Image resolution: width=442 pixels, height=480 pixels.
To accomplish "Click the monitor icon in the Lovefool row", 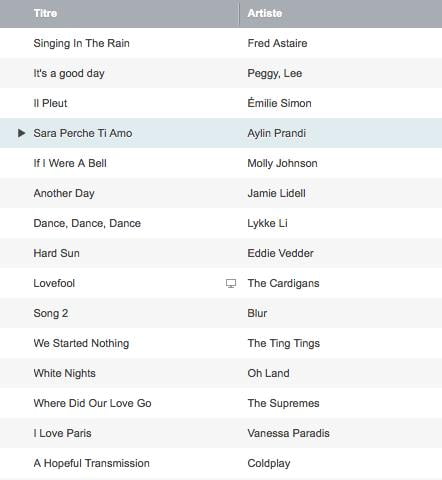I will click(231, 283).
